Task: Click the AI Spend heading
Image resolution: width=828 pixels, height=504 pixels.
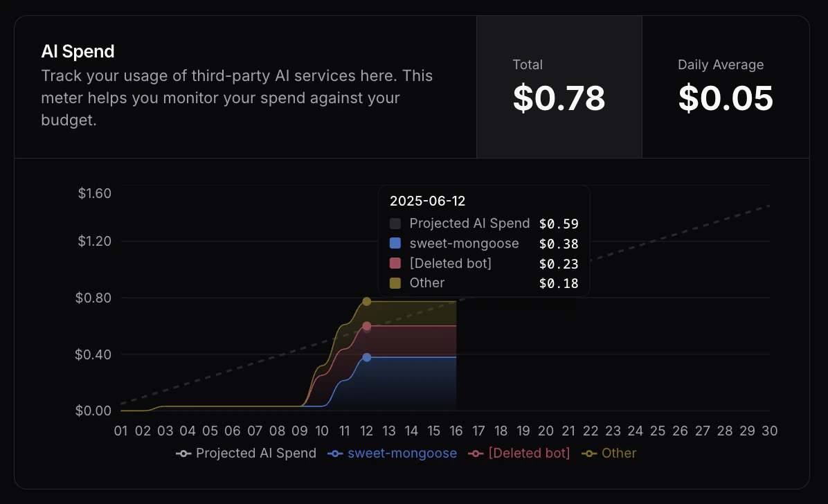Action: [78, 51]
